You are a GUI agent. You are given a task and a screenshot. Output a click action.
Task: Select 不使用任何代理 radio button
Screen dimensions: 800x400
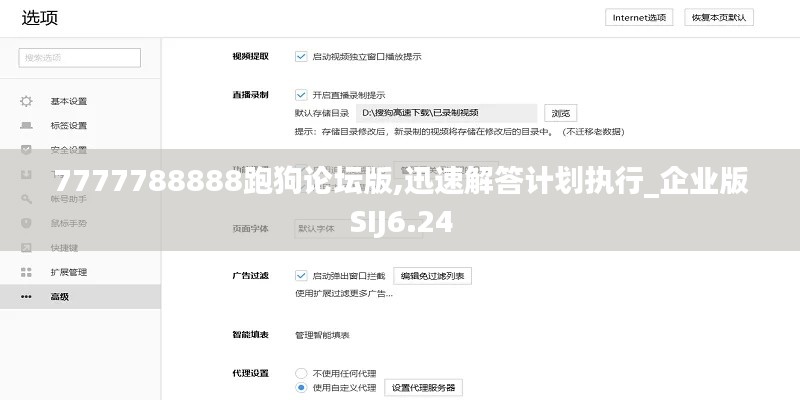click(x=301, y=373)
